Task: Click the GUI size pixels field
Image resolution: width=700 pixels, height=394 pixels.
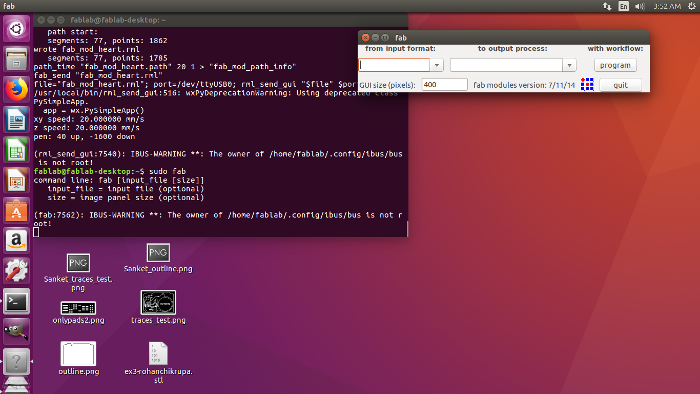Action: [444, 84]
